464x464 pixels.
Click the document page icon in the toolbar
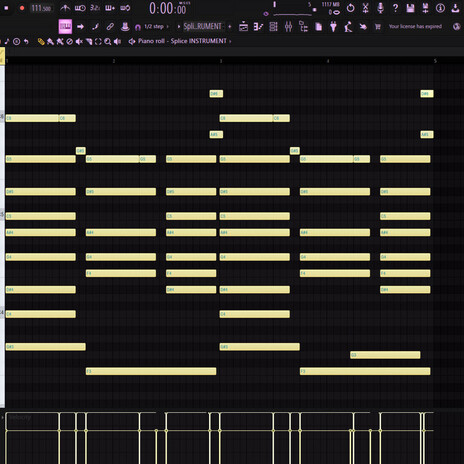pyautogui.click(x=318, y=27)
